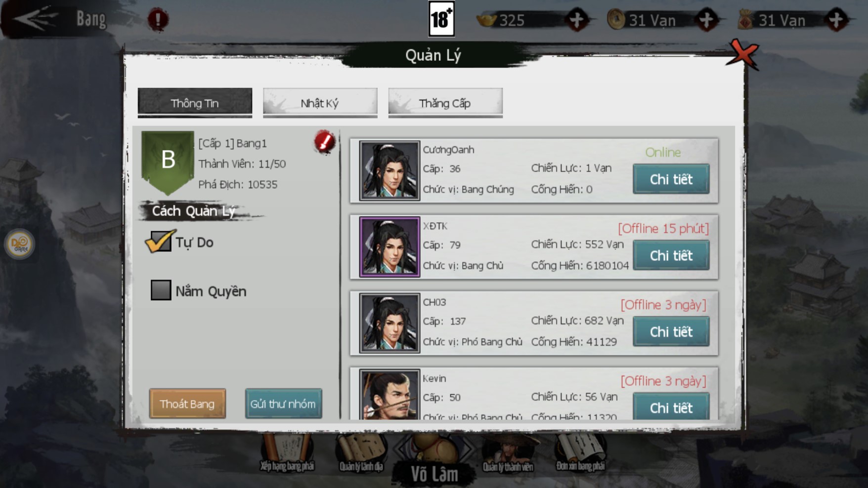Open the DzoGame floating icon
The width and height of the screenshot is (868, 488).
(20, 244)
